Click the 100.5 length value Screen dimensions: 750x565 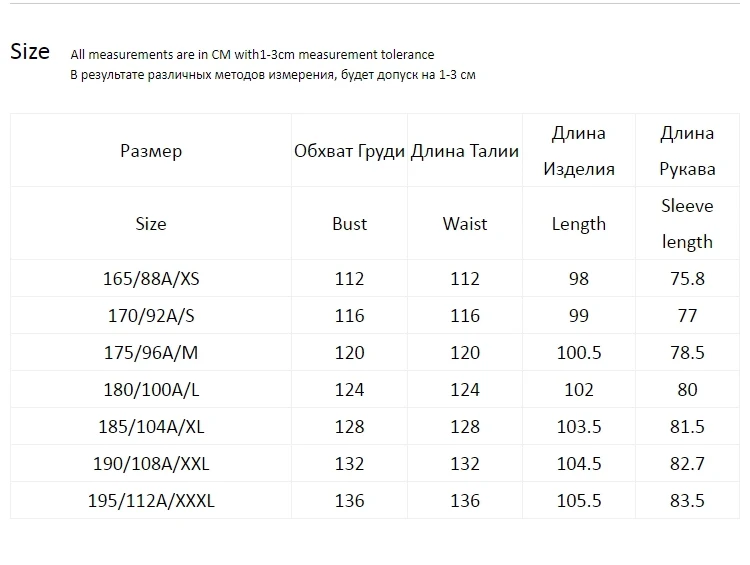click(579, 353)
